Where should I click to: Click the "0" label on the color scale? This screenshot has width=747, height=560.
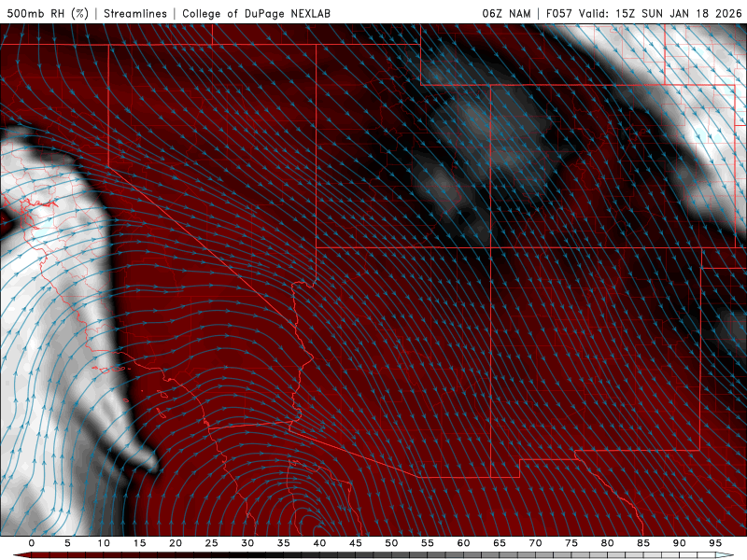(x=32, y=543)
